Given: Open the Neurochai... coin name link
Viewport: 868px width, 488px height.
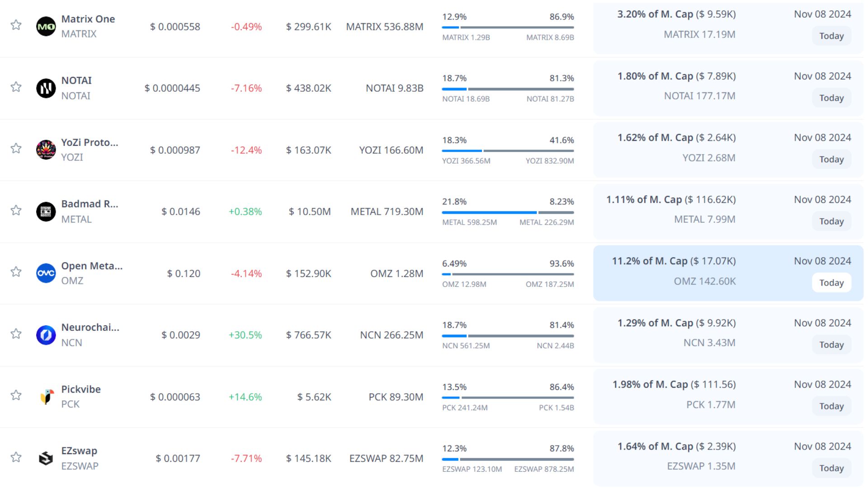Looking at the screenshot, I should click(90, 327).
